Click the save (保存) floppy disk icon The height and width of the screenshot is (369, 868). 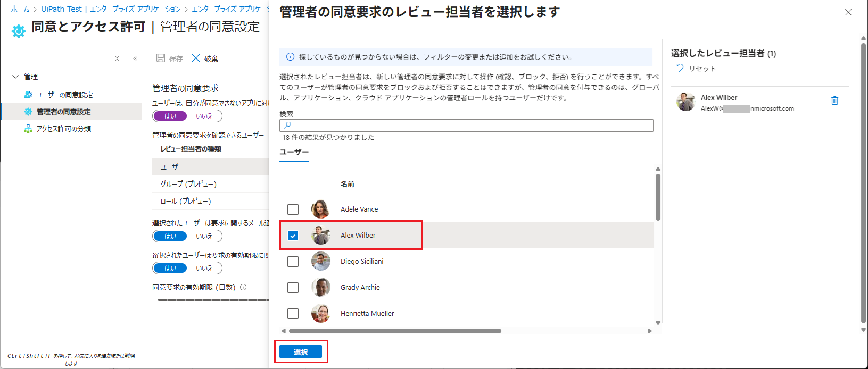coord(161,58)
